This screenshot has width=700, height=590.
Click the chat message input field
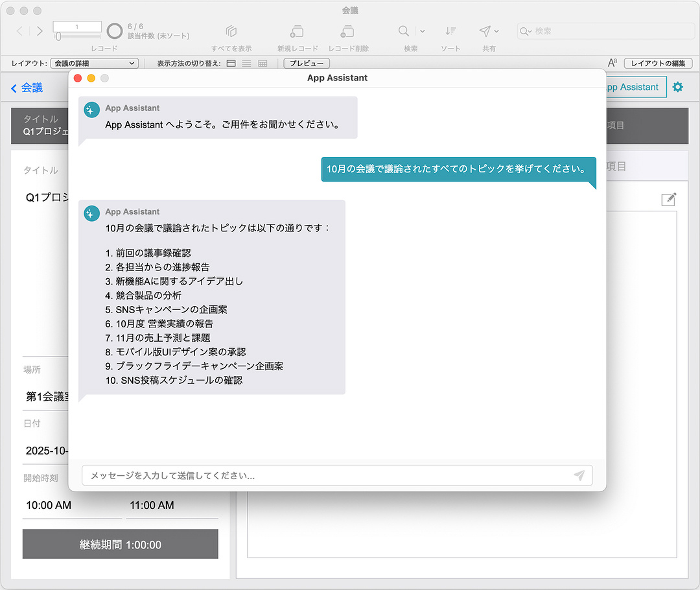(x=327, y=475)
